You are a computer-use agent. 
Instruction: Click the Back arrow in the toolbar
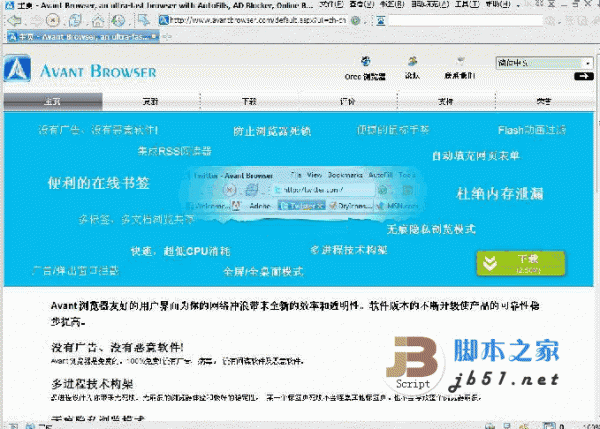pyautogui.click(x=15, y=20)
